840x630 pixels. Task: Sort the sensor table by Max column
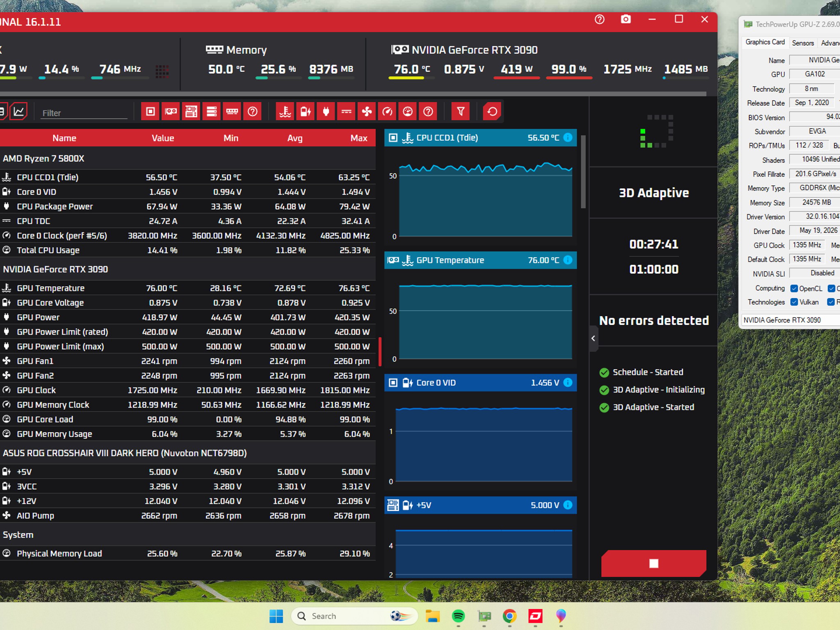click(358, 138)
